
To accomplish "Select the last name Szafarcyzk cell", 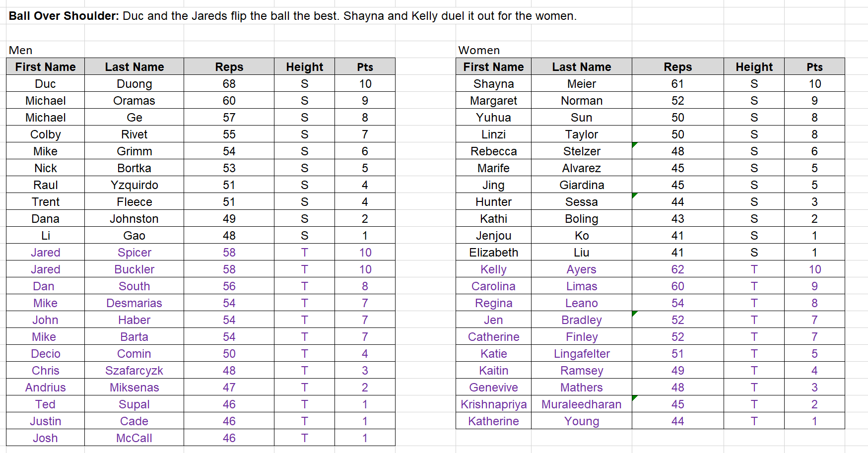I will pos(134,370).
